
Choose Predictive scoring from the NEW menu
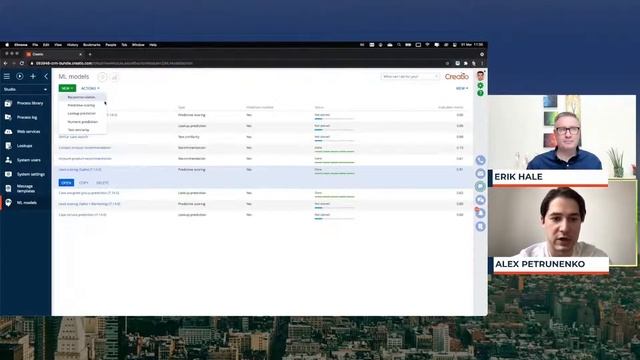82,105
